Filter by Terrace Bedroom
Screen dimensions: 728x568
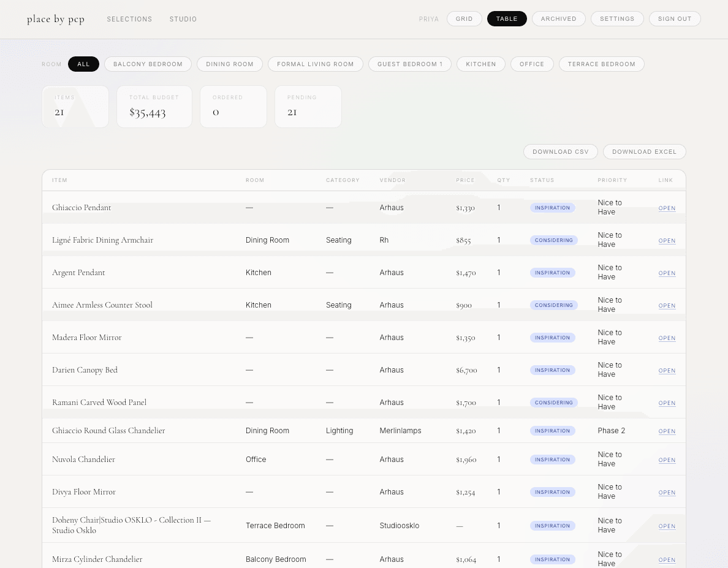[602, 64]
